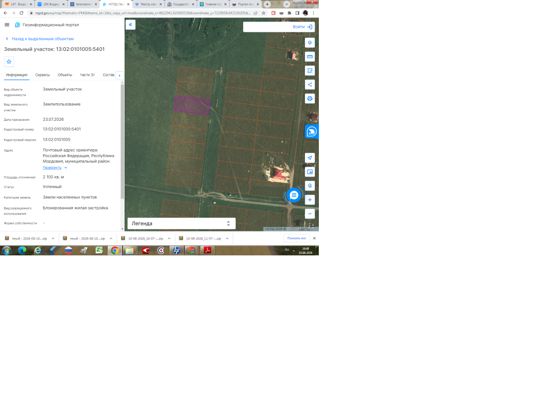Switch to the Объекты tab
Viewport: 560px width, 417px height.
coord(65,75)
